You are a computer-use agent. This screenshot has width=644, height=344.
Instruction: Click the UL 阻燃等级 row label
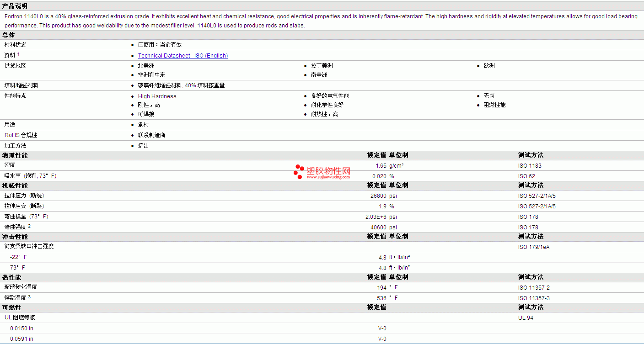(20, 318)
